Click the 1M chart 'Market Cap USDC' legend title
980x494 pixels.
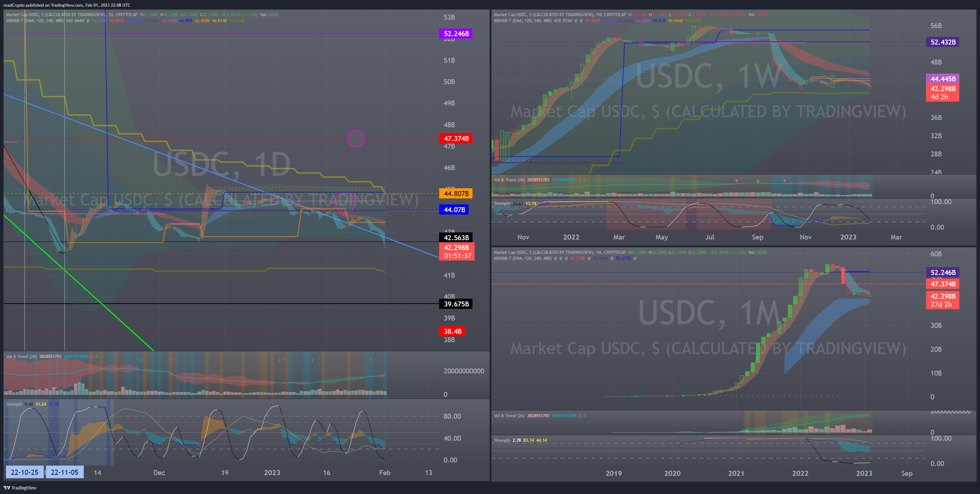click(543, 252)
